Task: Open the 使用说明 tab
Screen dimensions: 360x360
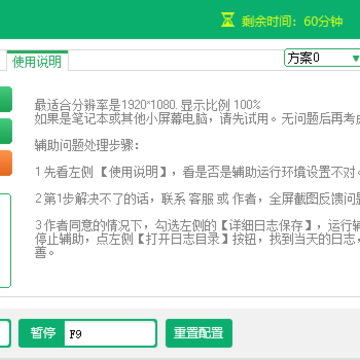Action: coord(37,61)
